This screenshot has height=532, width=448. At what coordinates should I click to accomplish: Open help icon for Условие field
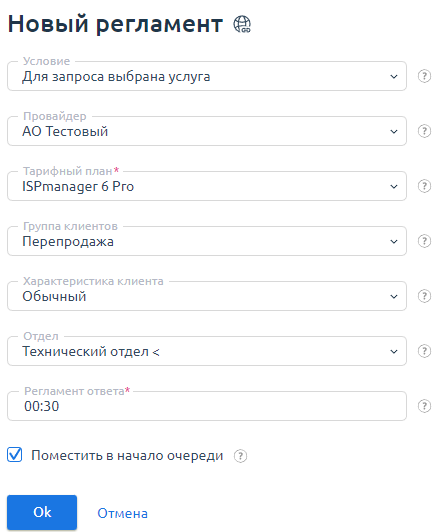(424, 76)
